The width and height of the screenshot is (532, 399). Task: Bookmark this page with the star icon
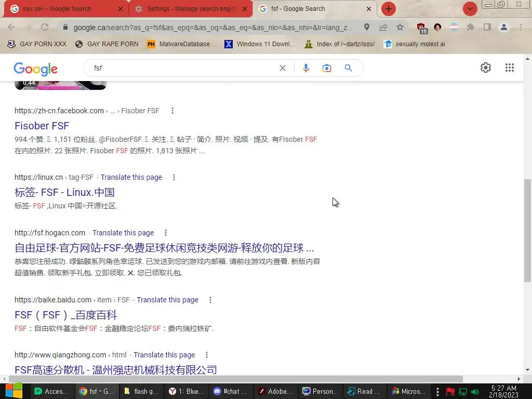[x=400, y=27]
